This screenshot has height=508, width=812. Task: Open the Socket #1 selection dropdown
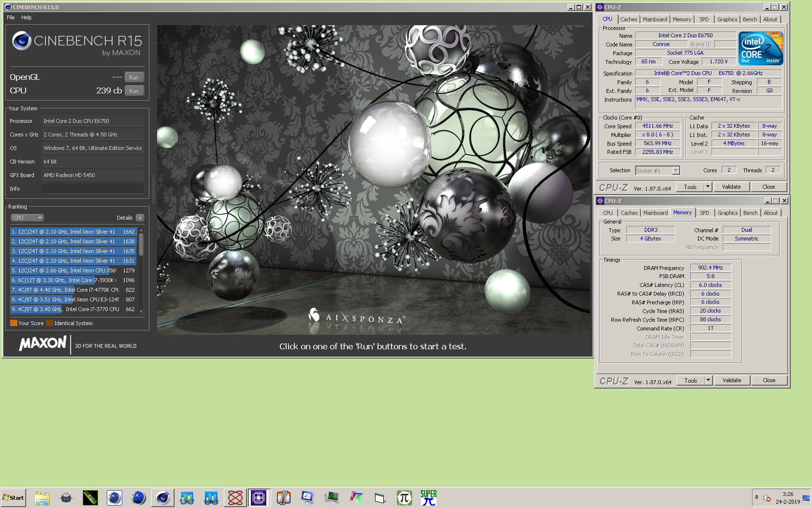[x=658, y=171]
